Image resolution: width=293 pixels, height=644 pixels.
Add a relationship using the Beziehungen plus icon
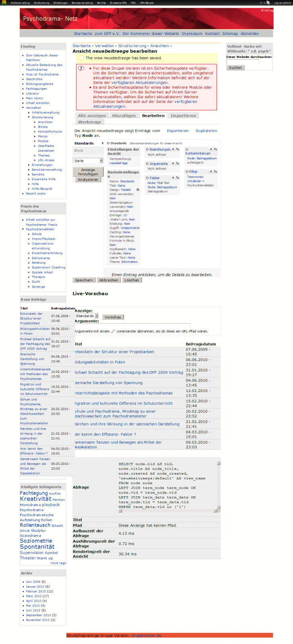coord(173,149)
